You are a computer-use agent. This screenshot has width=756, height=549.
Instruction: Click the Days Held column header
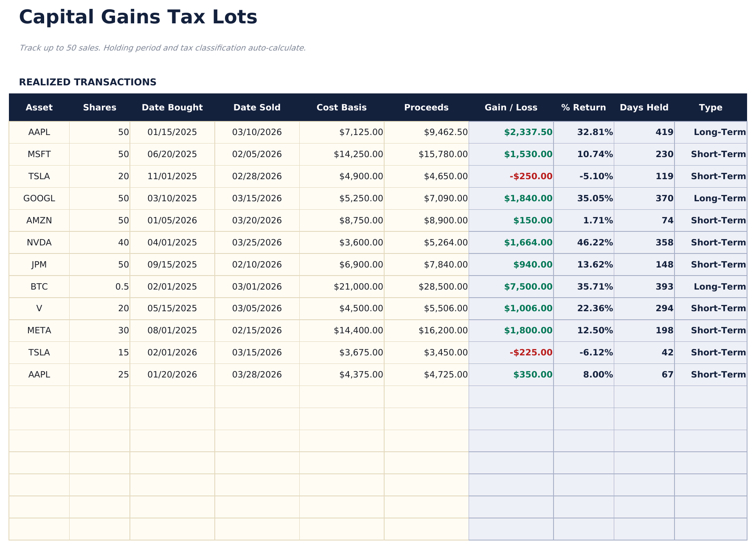point(645,107)
